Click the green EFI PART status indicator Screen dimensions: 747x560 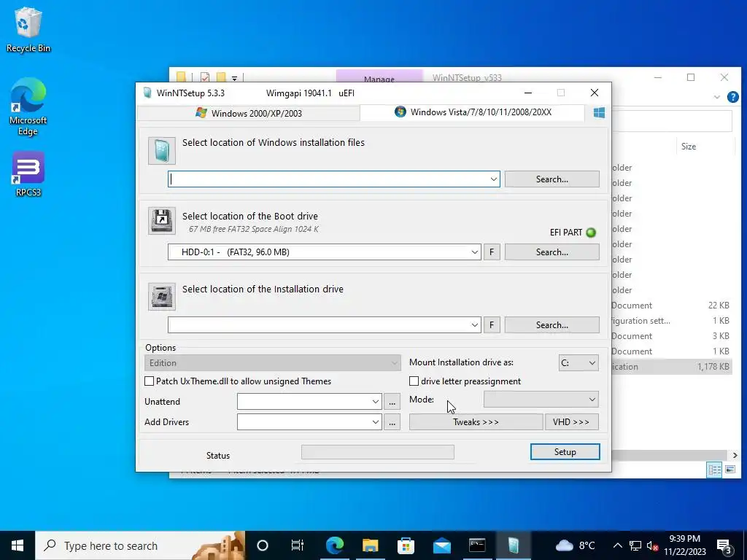(x=591, y=233)
